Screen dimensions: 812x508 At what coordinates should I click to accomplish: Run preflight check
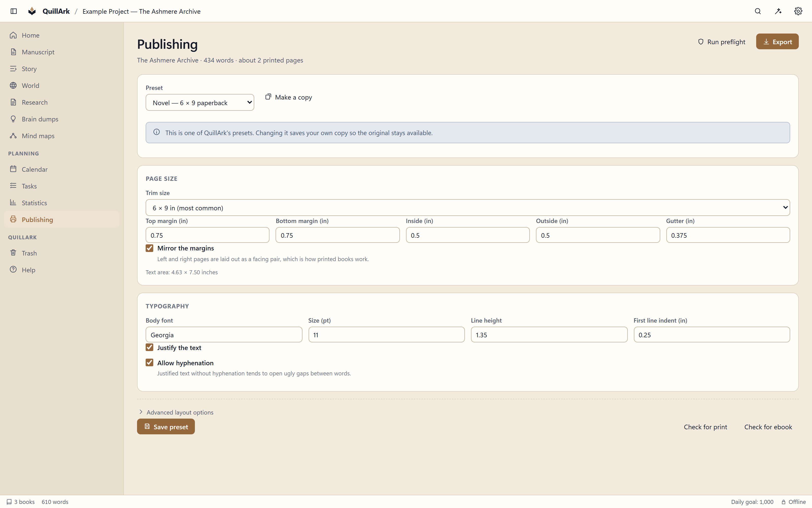721,42
